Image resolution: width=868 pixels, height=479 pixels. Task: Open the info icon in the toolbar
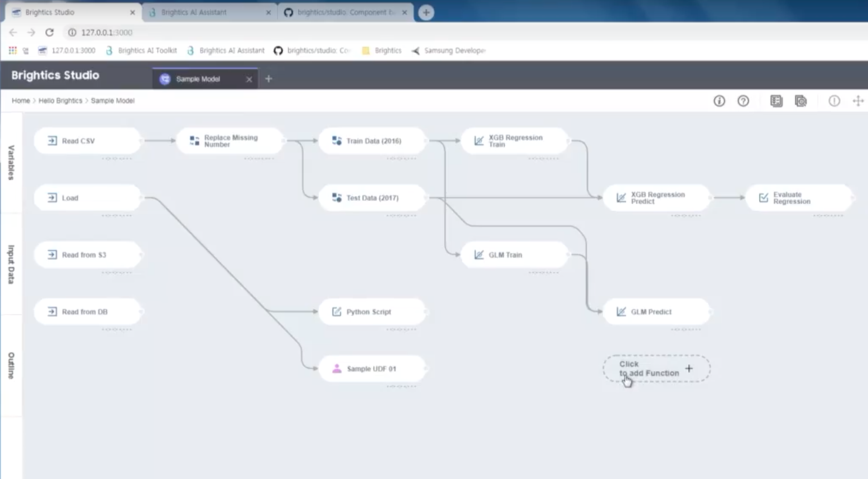point(719,101)
